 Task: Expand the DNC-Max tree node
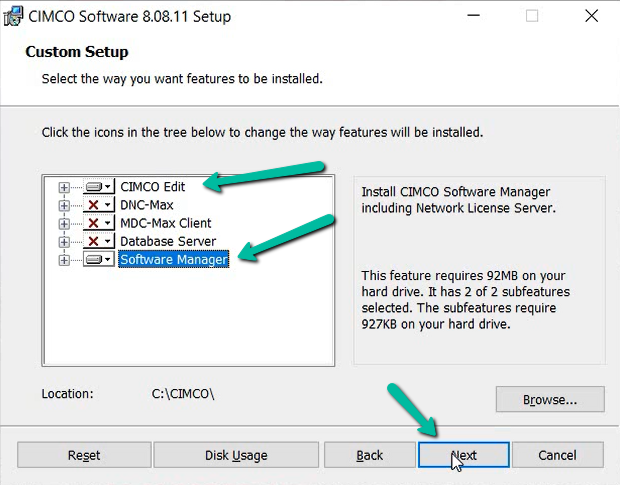(x=64, y=205)
